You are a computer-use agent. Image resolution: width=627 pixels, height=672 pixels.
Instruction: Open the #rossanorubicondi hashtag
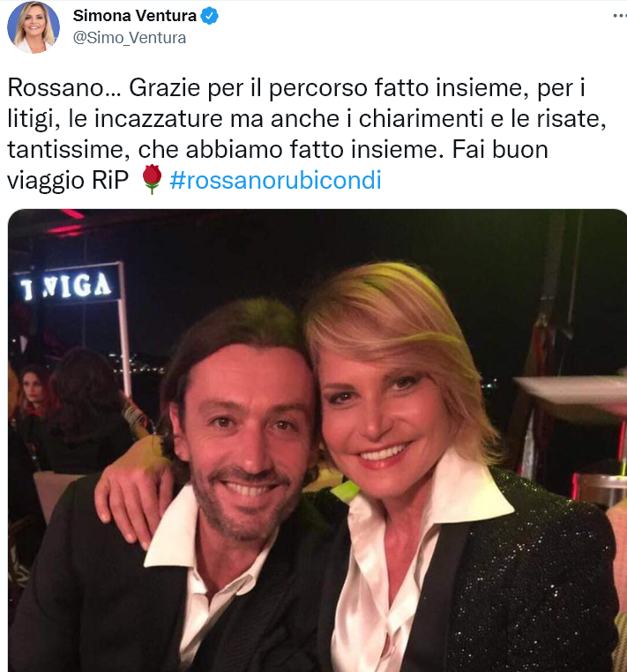pyautogui.click(x=275, y=180)
